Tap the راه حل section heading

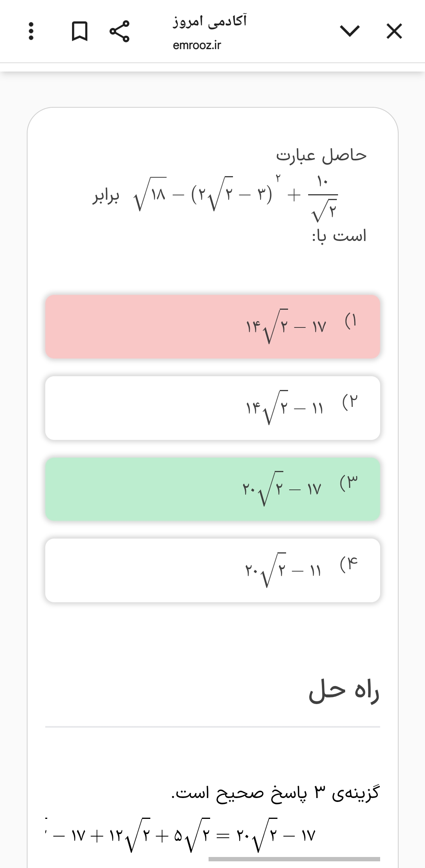(344, 691)
